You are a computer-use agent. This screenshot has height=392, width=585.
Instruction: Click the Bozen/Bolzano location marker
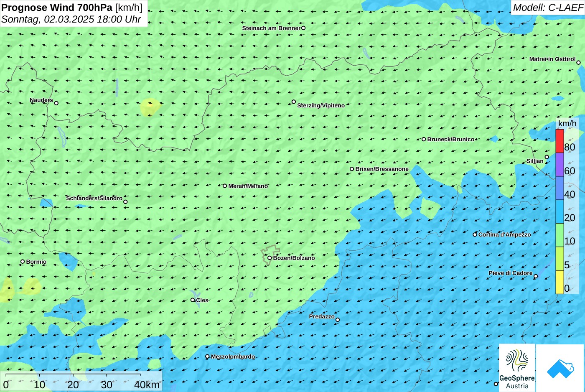270,258
